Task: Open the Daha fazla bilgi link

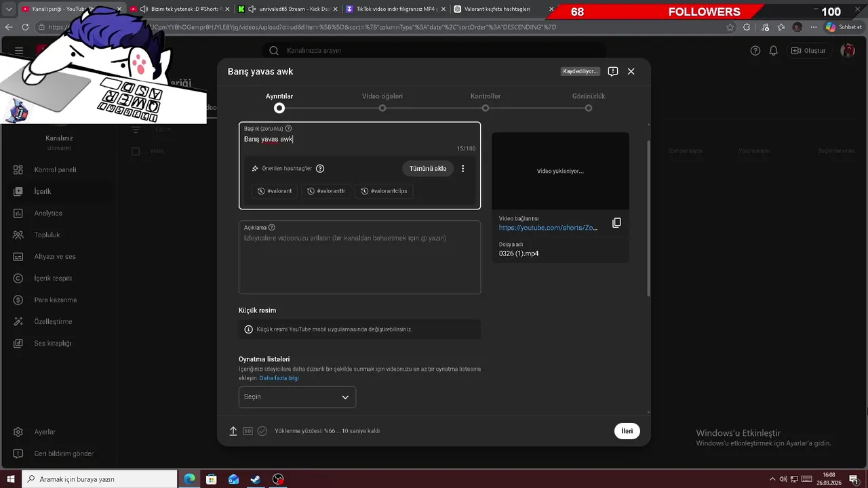Action: tap(279, 378)
